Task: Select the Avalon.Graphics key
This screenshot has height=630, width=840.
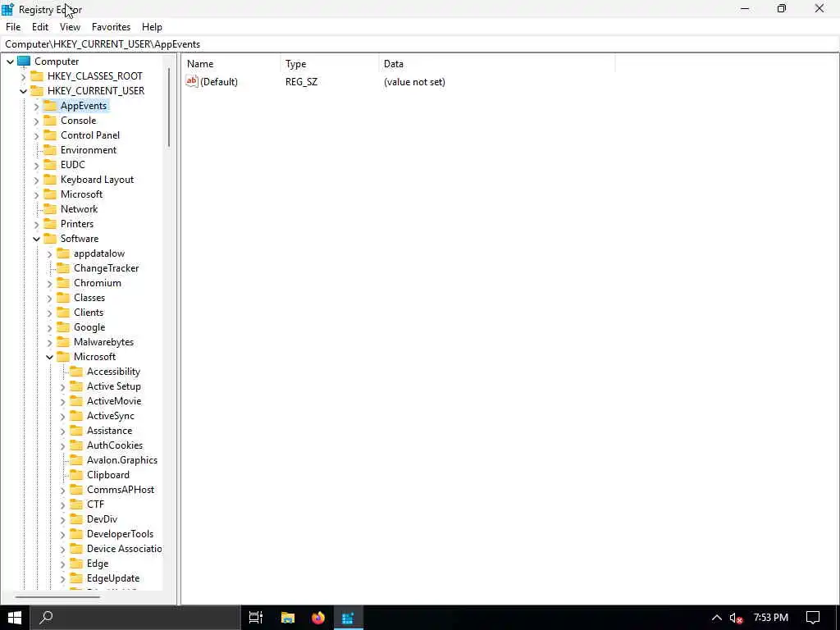Action: [x=122, y=459]
